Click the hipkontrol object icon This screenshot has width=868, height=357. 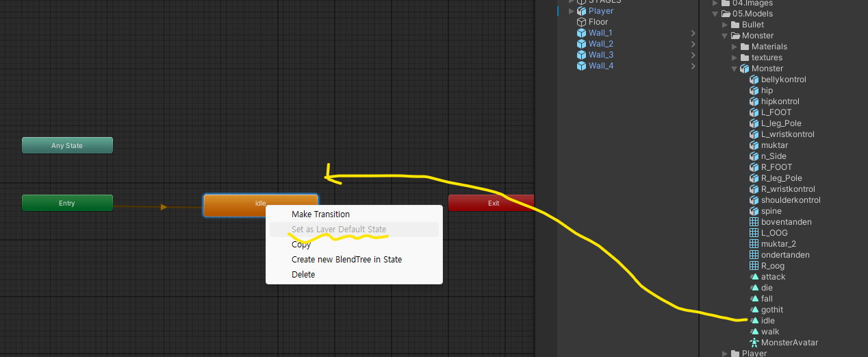click(754, 101)
